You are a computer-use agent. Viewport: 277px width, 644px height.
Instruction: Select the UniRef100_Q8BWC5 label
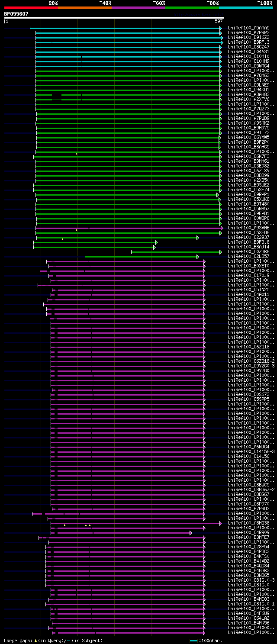(248, 485)
